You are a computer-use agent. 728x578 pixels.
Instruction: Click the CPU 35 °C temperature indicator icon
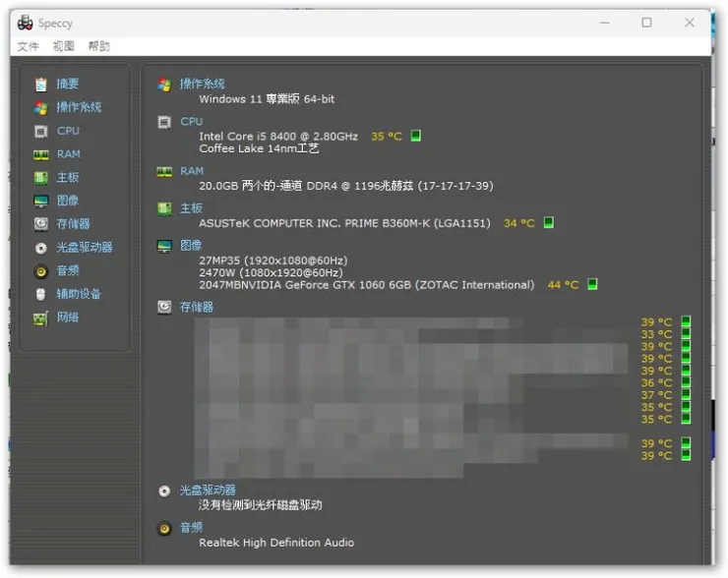415,136
